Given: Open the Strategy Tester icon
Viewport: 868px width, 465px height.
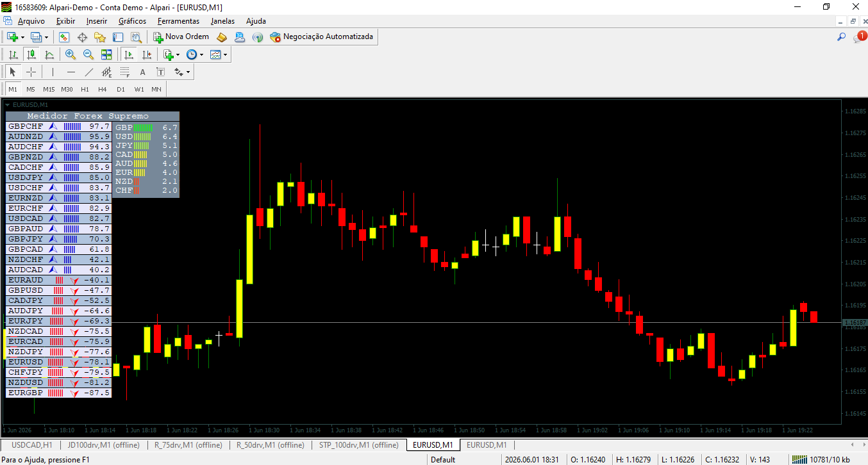Looking at the screenshot, I should (136, 37).
